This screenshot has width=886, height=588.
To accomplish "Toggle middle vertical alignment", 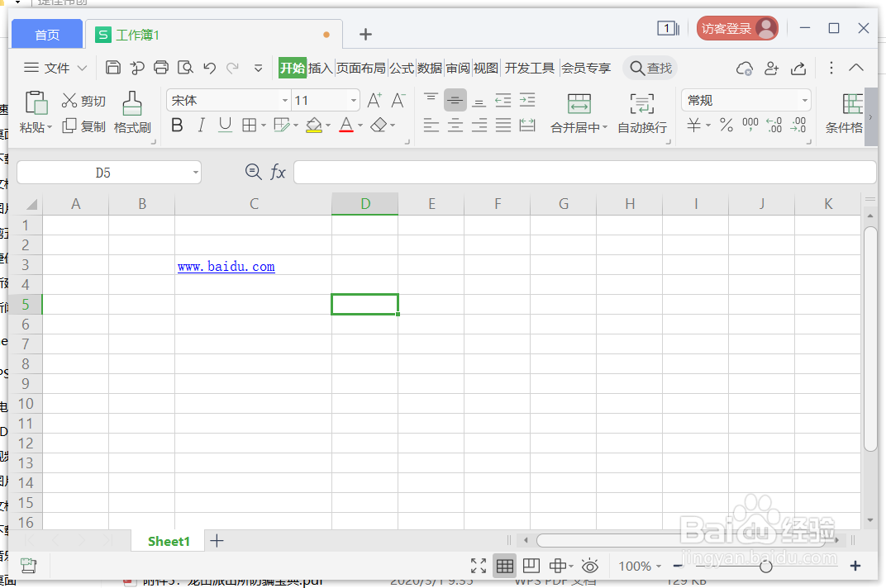I will tap(455, 101).
